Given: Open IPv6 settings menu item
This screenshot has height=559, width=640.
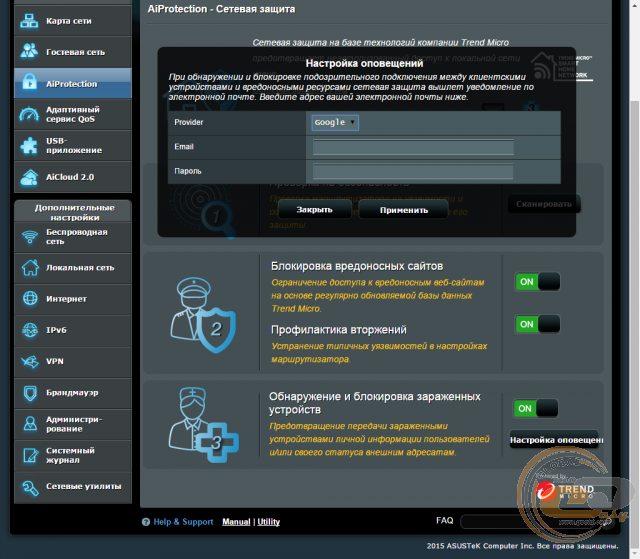Looking at the screenshot, I should pos(73,331).
